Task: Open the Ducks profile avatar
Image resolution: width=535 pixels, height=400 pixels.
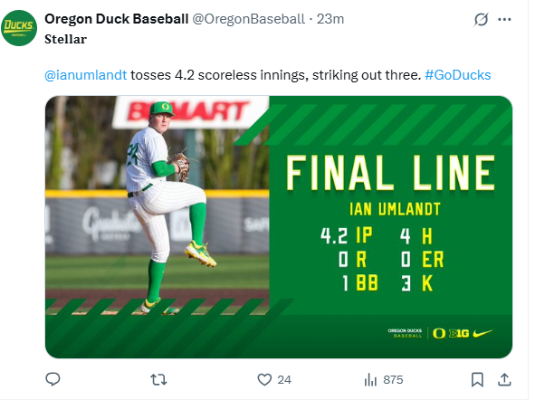Action: (19, 28)
